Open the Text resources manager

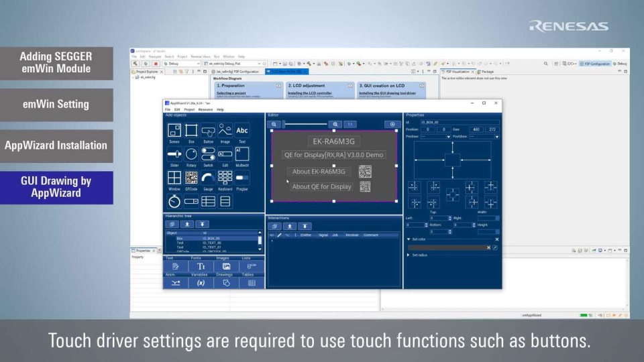176,266
